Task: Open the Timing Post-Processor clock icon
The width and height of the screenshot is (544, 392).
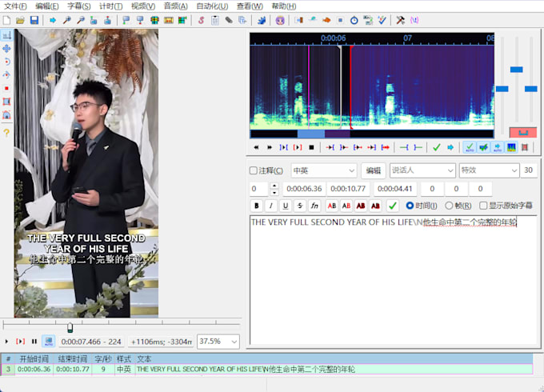Action: [x=354, y=20]
